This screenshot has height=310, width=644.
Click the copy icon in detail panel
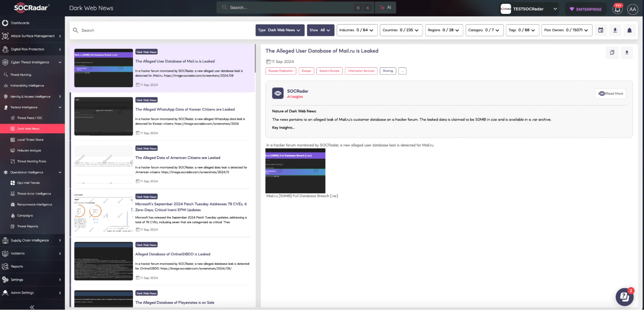tap(612, 53)
